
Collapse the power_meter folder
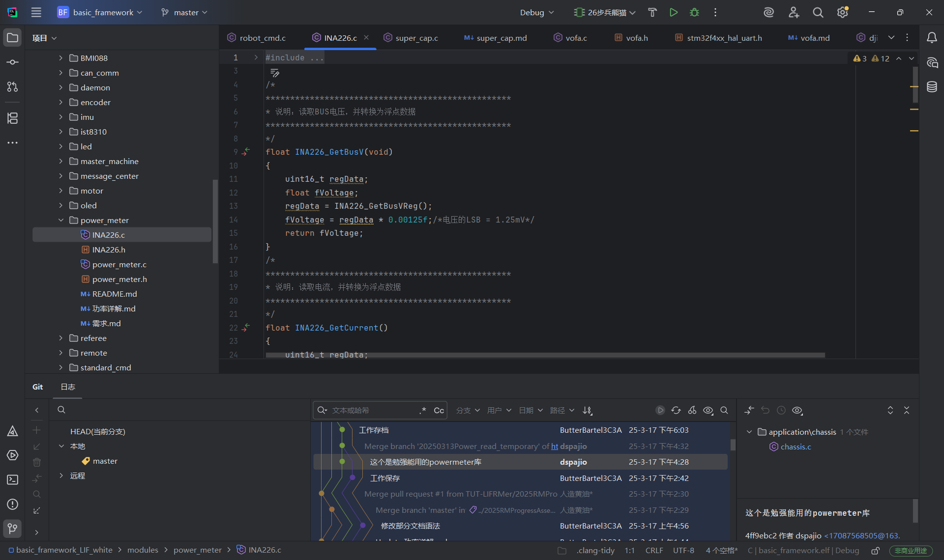point(60,220)
